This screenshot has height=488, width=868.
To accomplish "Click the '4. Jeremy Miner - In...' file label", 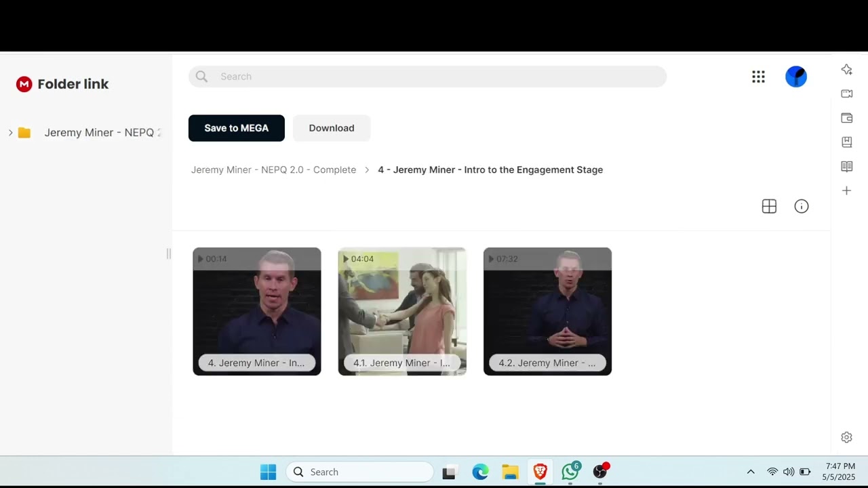I will click(256, 363).
